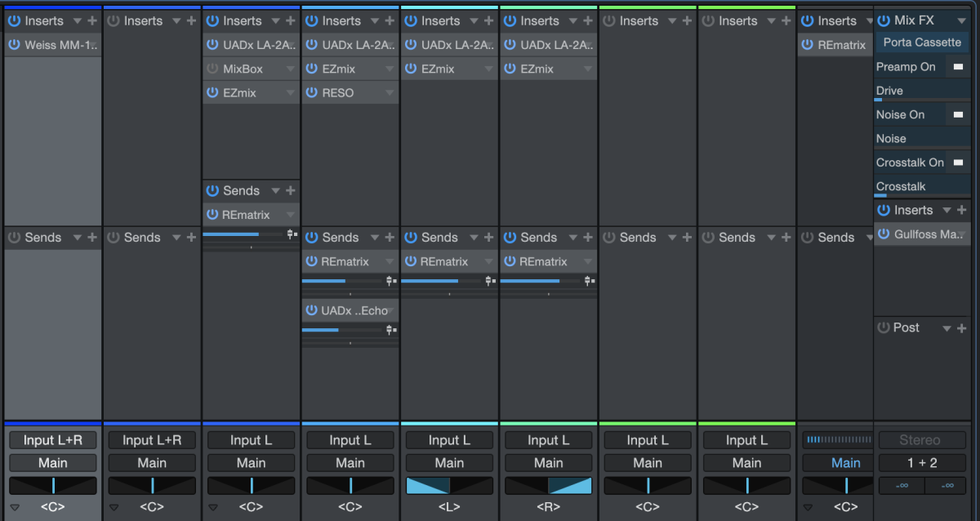Add an insert on the Weiss MM-1 channel
The height and width of the screenshot is (521, 980).
tap(91, 20)
